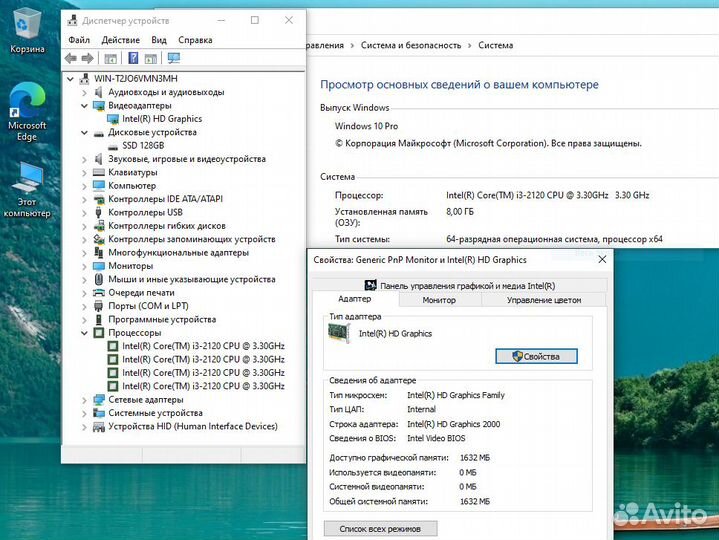
Task: Open the Этот компьютер desktop icon
Action: click(27, 189)
